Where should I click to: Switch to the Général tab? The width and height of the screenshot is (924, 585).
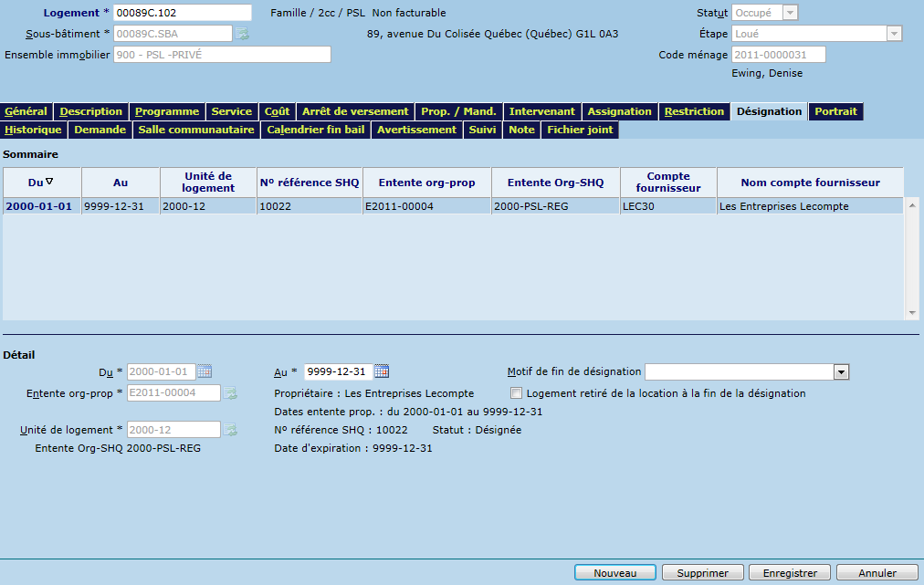(x=26, y=111)
